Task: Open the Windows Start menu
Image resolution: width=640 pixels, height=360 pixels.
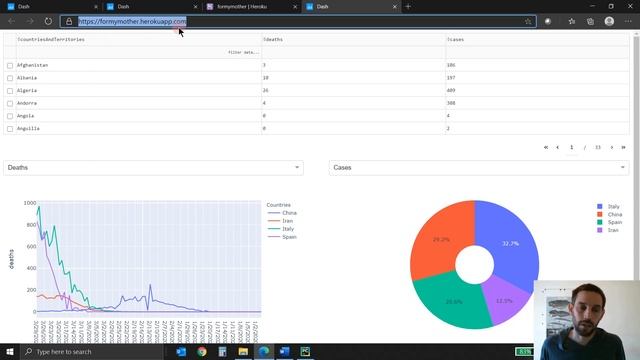Action: pos(10,351)
